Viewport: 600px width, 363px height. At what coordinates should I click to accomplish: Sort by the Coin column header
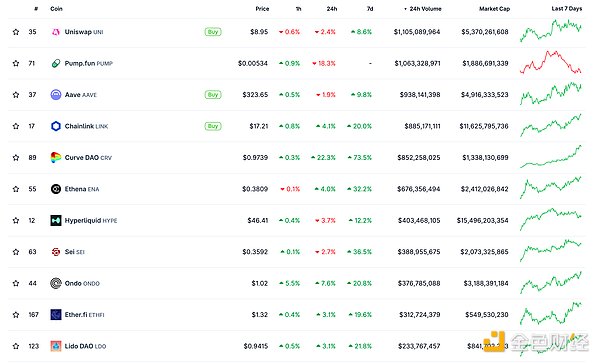(56, 8)
